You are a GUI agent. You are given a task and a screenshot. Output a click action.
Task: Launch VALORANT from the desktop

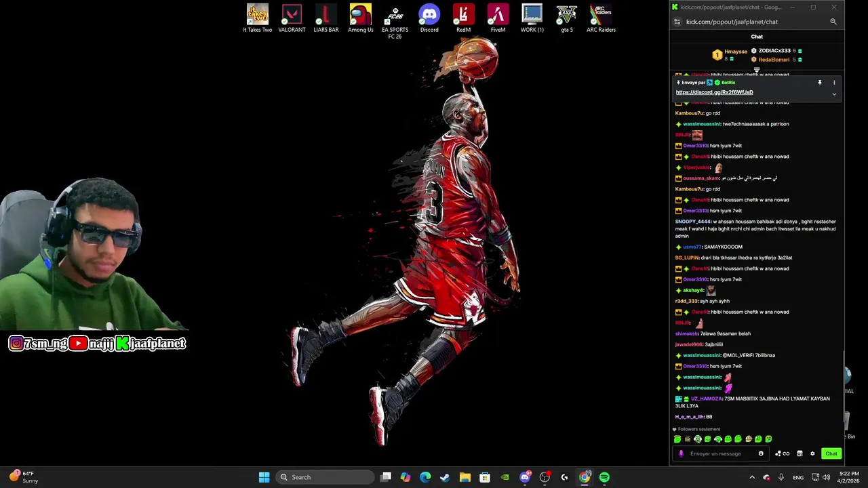(x=292, y=18)
